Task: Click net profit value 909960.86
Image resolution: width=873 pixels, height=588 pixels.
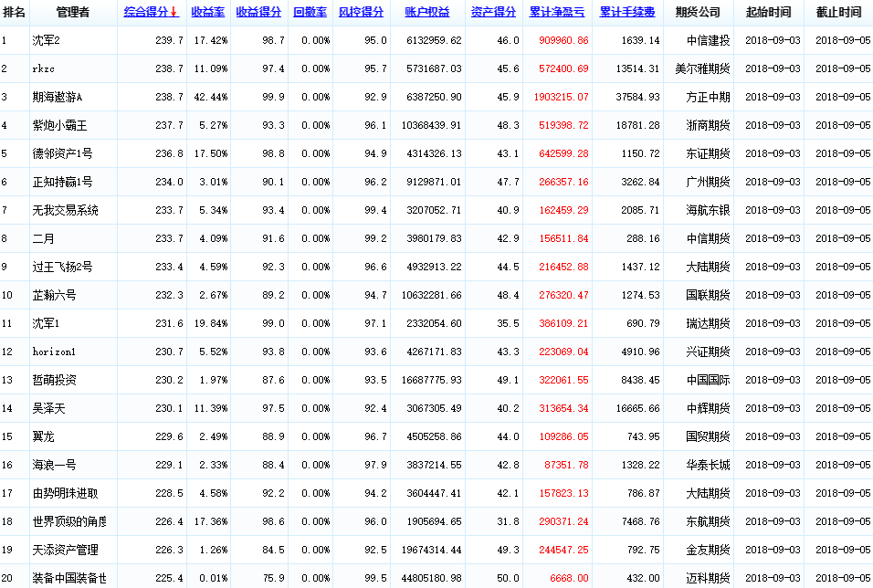Action: (563, 41)
